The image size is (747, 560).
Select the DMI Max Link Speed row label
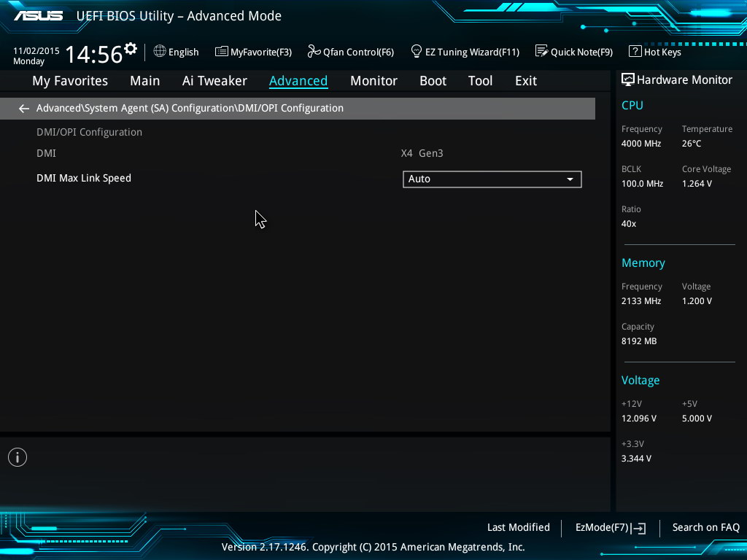(x=84, y=178)
